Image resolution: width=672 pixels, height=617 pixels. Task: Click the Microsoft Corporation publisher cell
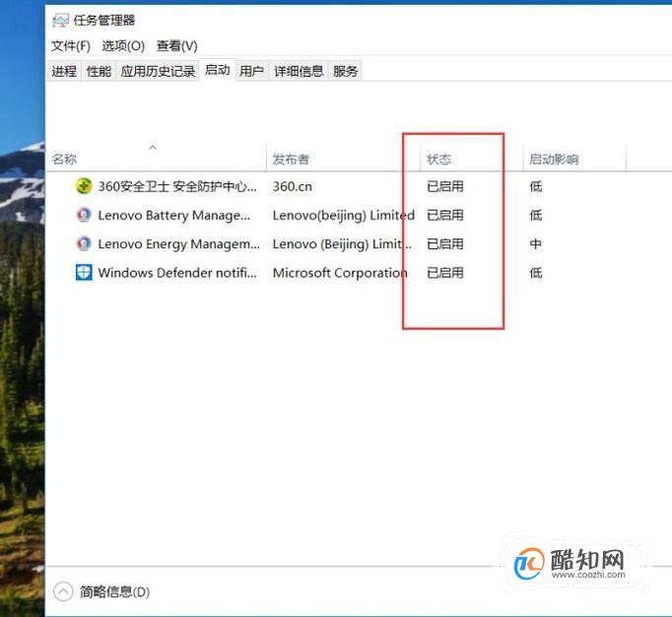(x=340, y=273)
